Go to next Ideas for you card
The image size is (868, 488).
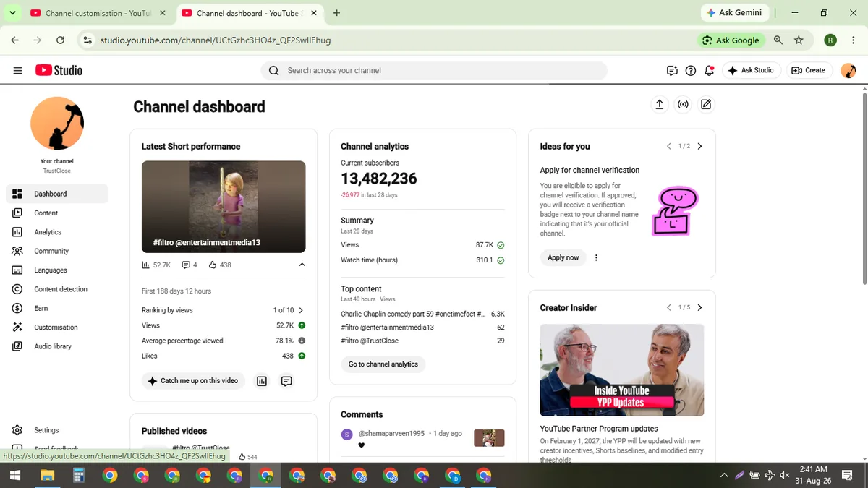pyautogui.click(x=699, y=146)
